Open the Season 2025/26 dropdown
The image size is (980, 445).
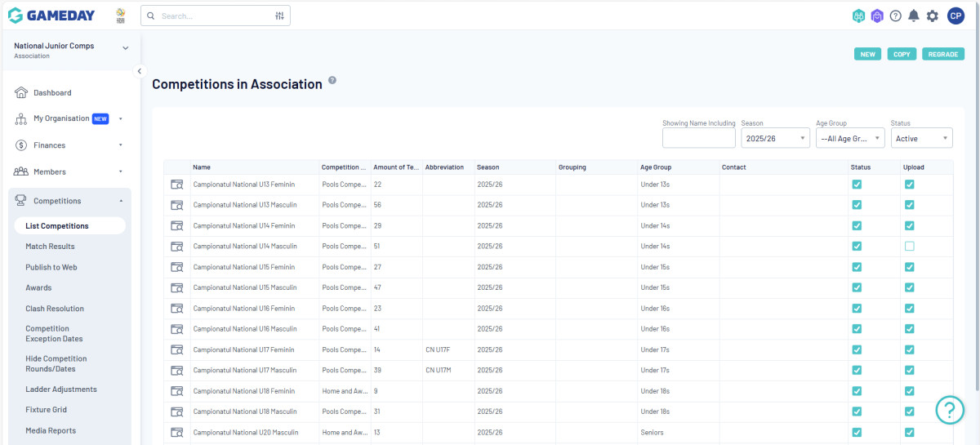point(775,139)
